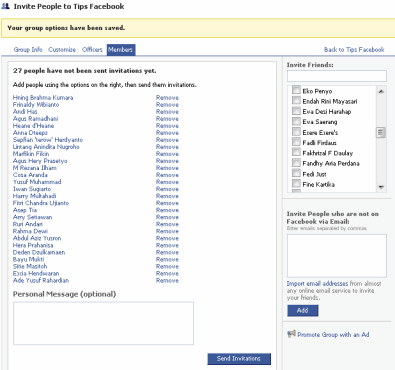Open Hera Prahanisa profile link
The image size is (395, 370).
click(33, 245)
